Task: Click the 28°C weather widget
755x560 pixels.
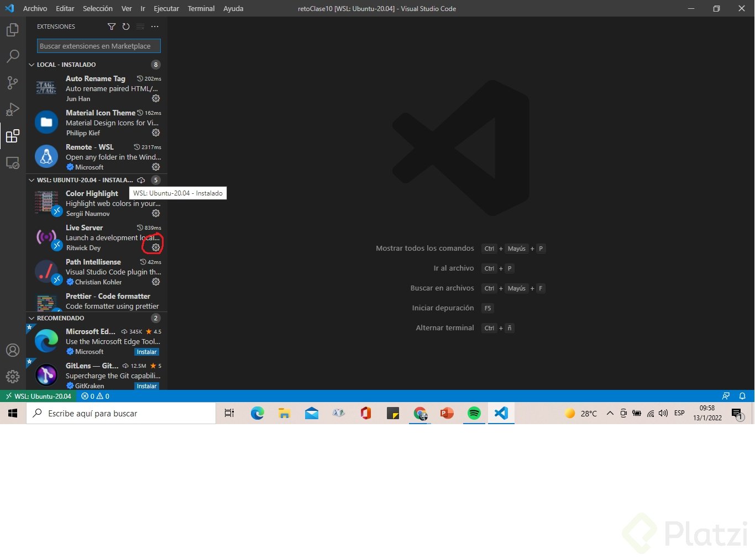Action: [x=580, y=413]
